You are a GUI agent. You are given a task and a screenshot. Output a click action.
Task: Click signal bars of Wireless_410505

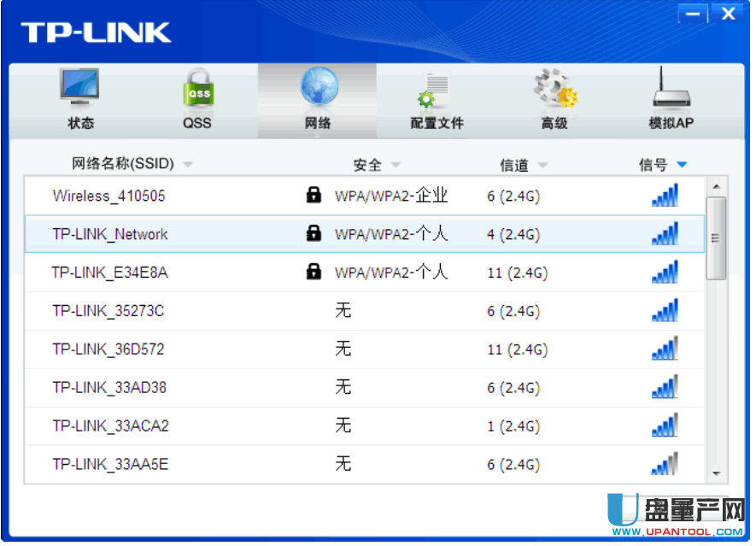665,195
